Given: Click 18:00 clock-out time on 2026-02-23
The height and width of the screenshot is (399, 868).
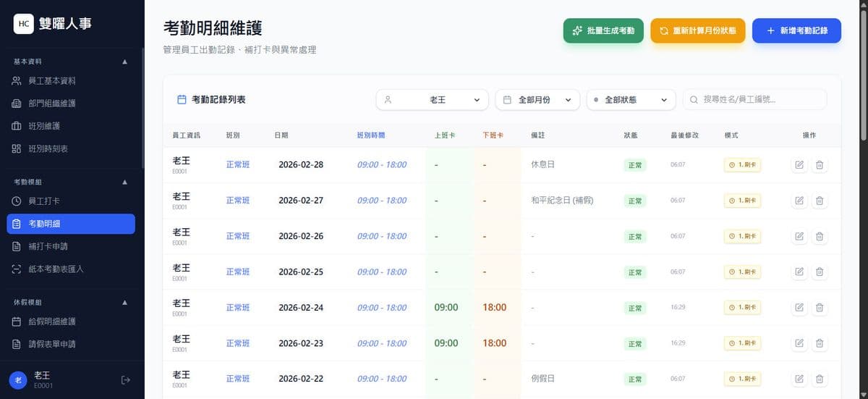Looking at the screenshot, I should tap(495, 343).
